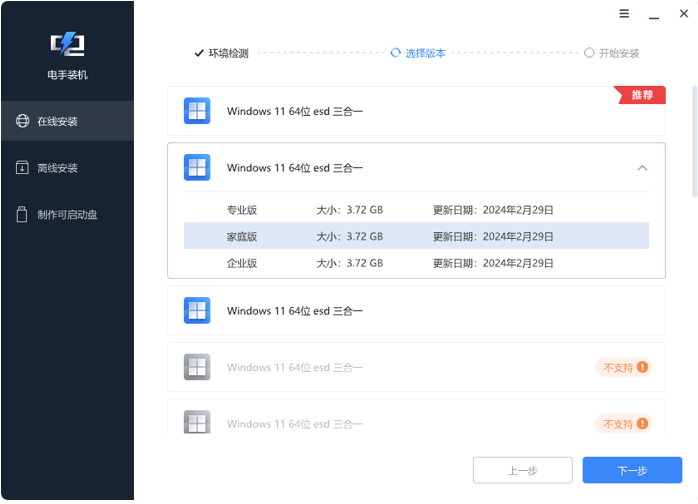
Task: Click the first greyed-out Windows 11 card title
Action: tap(295, 367)
